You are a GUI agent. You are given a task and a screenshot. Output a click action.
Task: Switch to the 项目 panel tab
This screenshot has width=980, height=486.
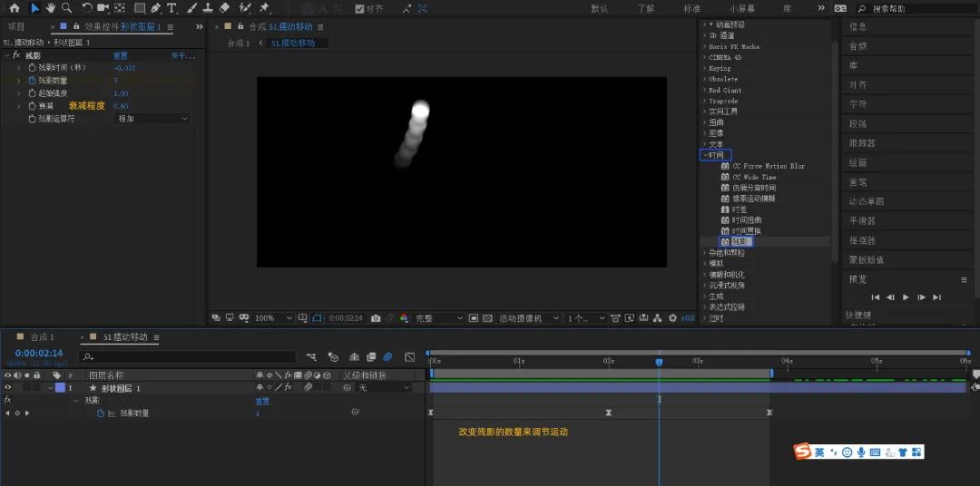(16, 27)
